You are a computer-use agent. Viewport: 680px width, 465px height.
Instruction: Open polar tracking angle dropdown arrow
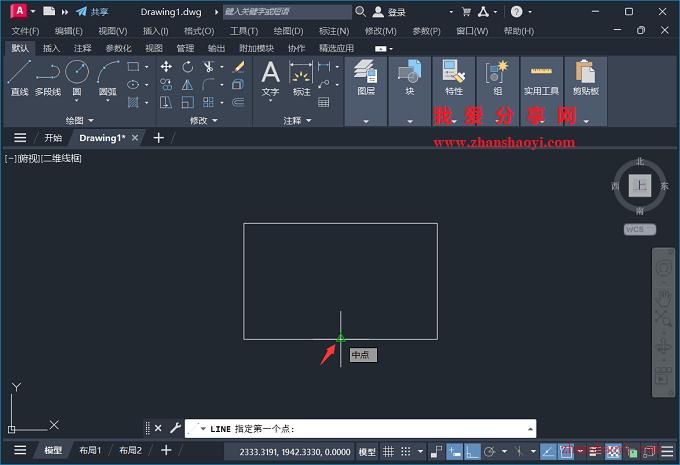504,452
